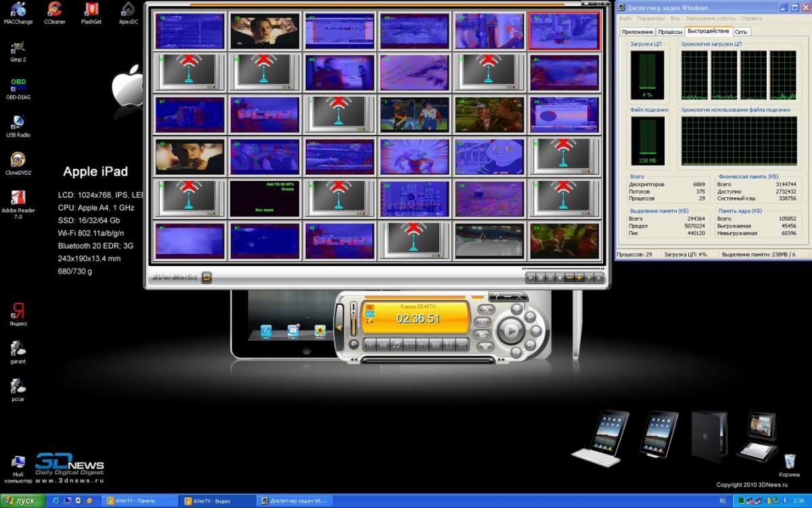The image size is (812, 508).
Task: Switch to the Процессы tab
Action: click(x=670, y=32)
